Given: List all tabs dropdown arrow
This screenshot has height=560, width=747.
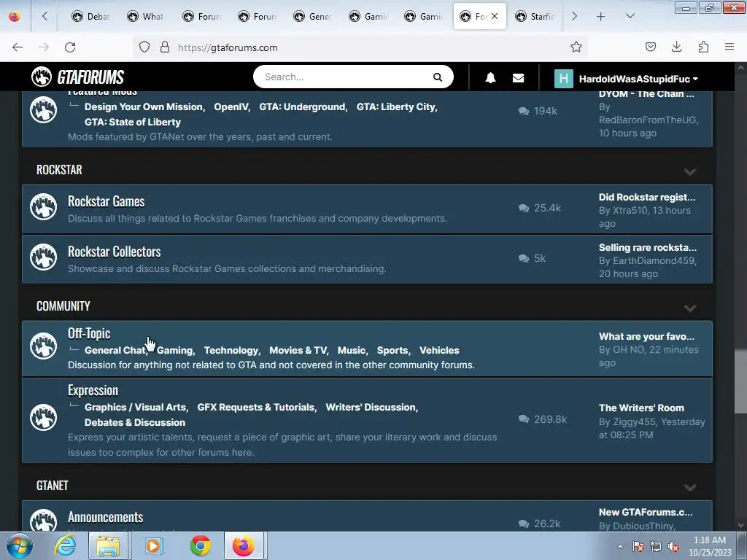Looking at the screenshot, I should pyautogui.click(x=630, y=16).
